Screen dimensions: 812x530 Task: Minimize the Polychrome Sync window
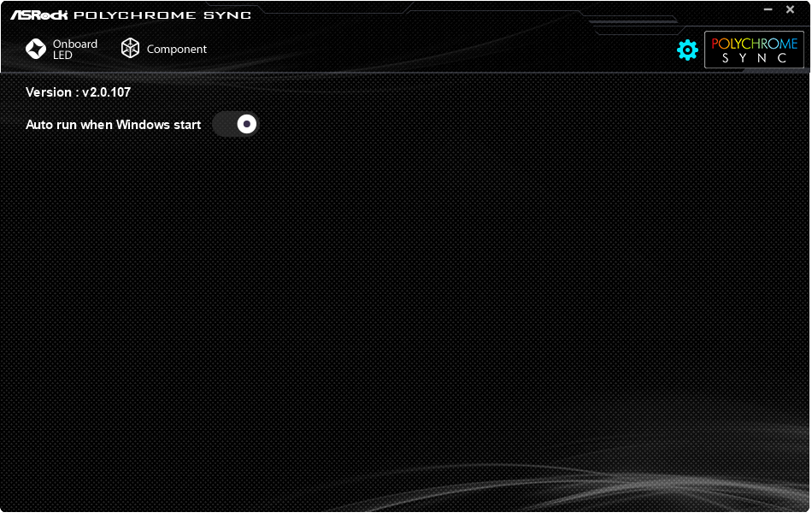pyautogui.click(x=768, y=9)
